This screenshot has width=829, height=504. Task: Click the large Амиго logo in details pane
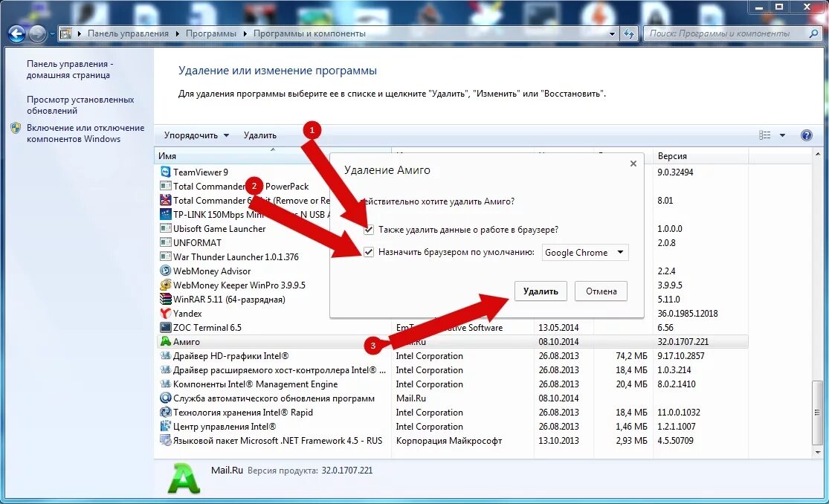point(184,478)
